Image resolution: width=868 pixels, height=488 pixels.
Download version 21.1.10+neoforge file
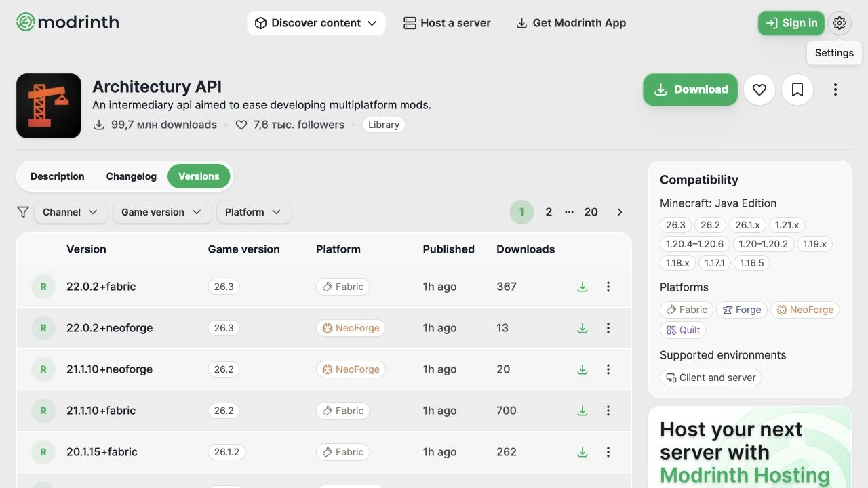583,369
